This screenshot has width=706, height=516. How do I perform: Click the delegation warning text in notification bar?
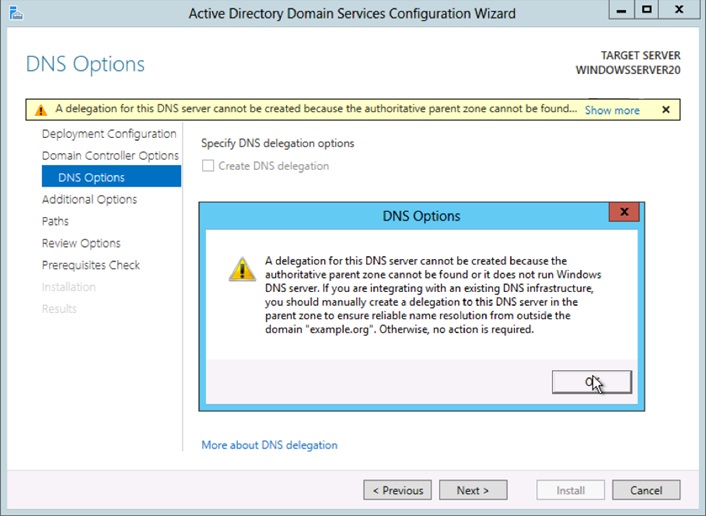(x=316, y=109)
